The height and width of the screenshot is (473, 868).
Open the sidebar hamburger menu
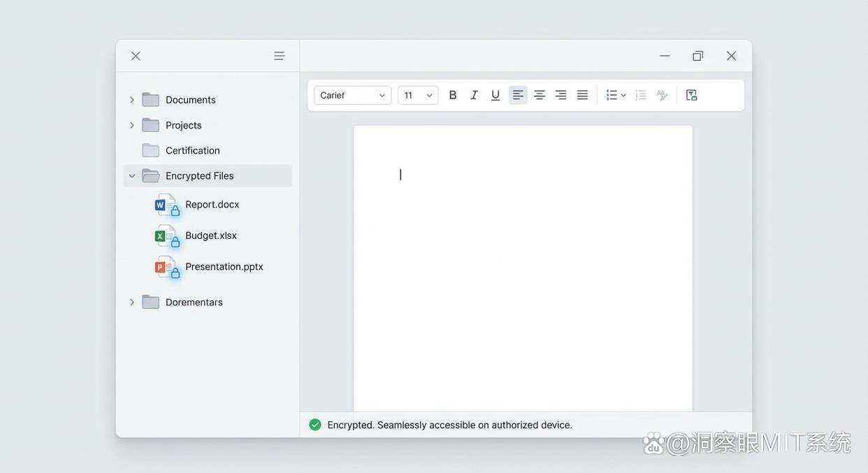pyautogui.click(x=279, y=56)
